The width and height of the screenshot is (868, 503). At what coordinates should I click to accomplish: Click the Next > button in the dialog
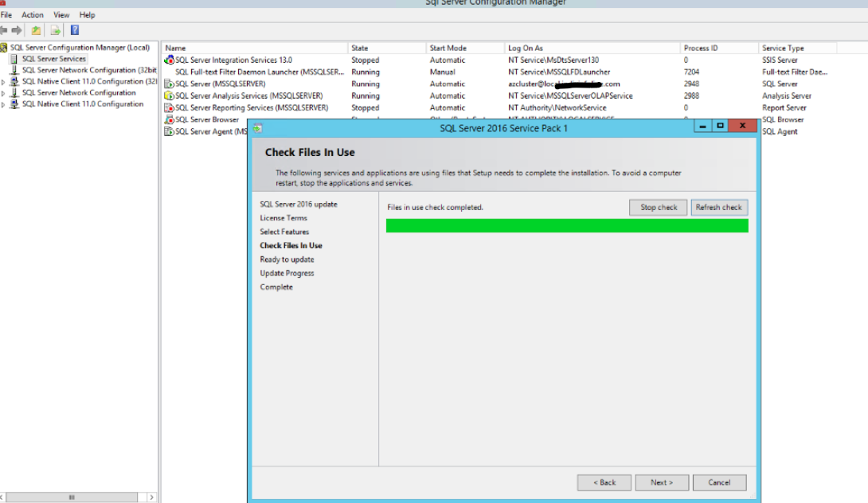click(x=662, y=482)
